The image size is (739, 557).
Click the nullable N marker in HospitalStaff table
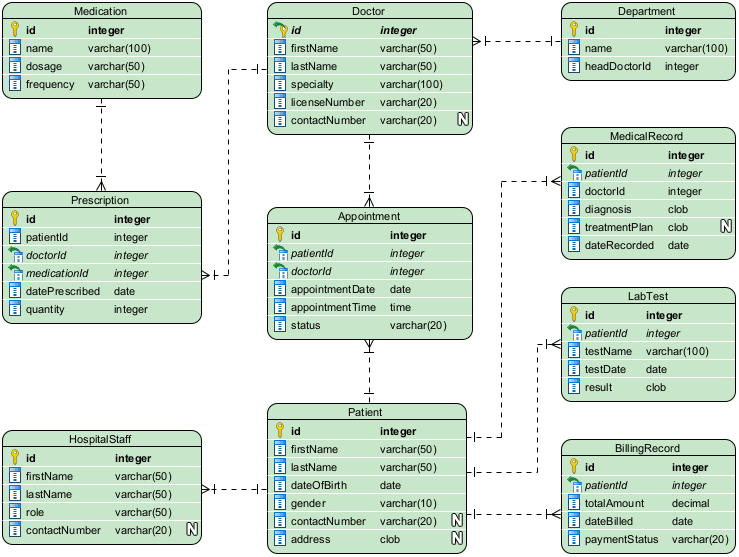[192, 530]
